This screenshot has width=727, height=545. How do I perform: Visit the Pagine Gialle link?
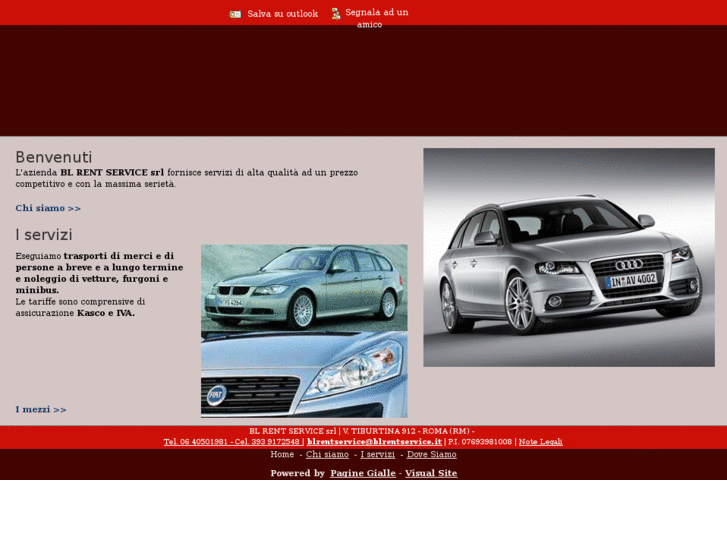pos(363,473)
